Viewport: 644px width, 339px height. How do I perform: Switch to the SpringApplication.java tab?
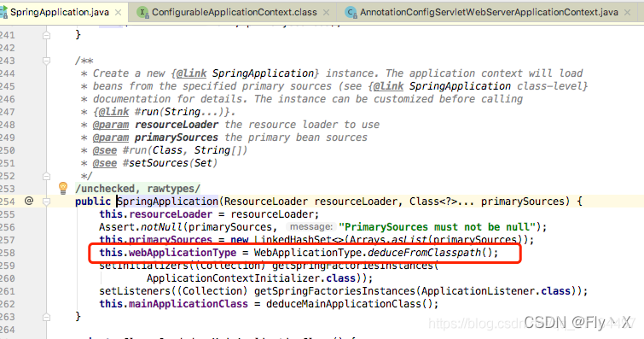tap(60, 12)
